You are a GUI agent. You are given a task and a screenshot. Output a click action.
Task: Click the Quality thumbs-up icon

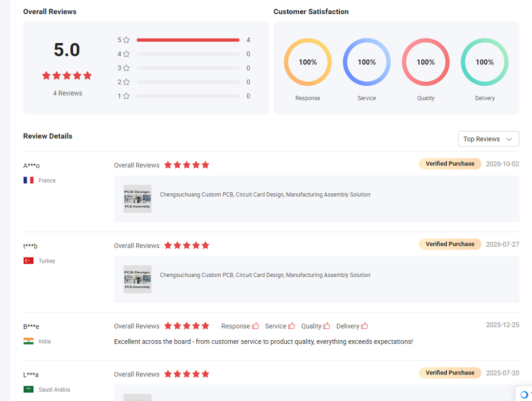[326, 326]
